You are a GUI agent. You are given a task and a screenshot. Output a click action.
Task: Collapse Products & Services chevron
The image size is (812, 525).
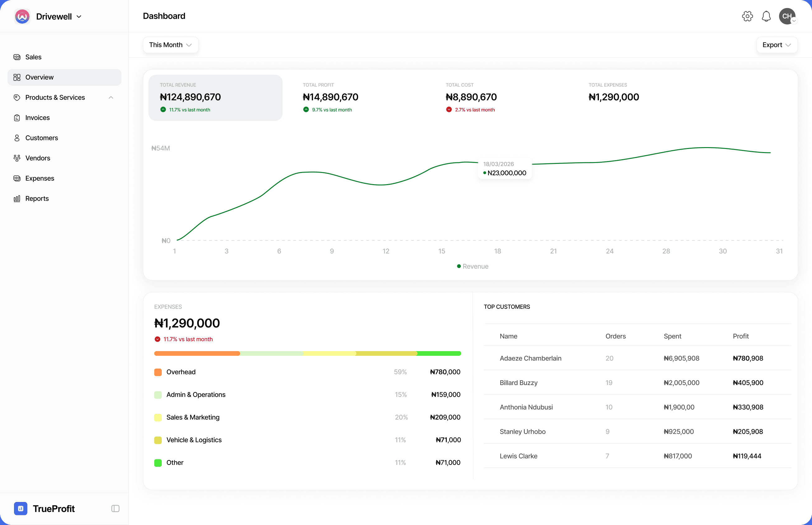111,97
